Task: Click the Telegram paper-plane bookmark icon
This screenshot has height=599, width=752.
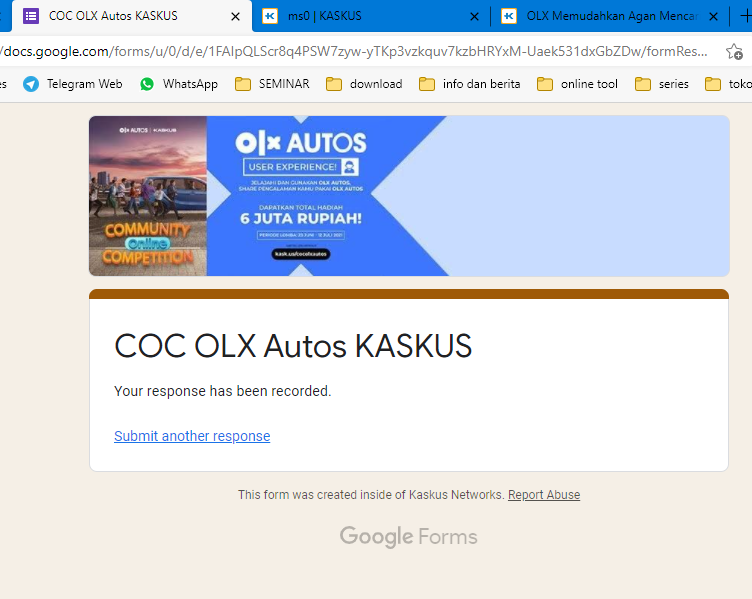Action: click(x=31, y=84)
